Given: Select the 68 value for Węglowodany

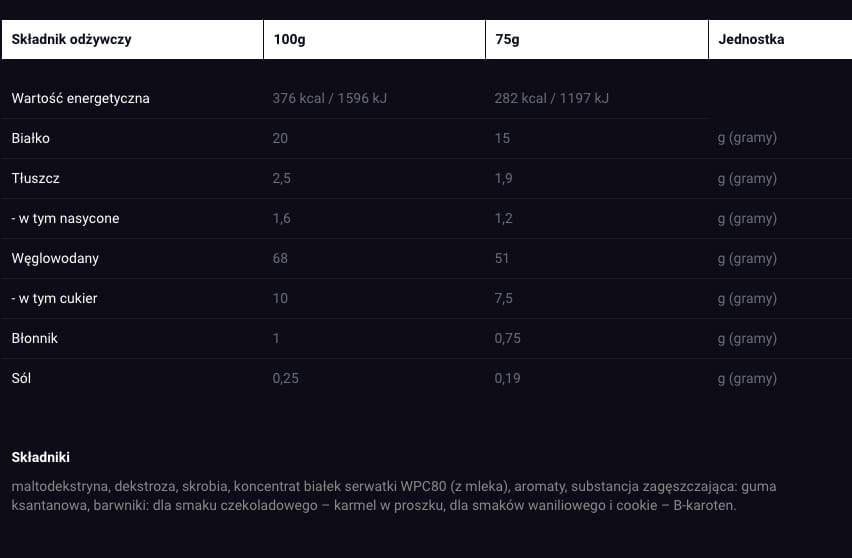Looking at the screenshot, I should [x=280, y=258].
